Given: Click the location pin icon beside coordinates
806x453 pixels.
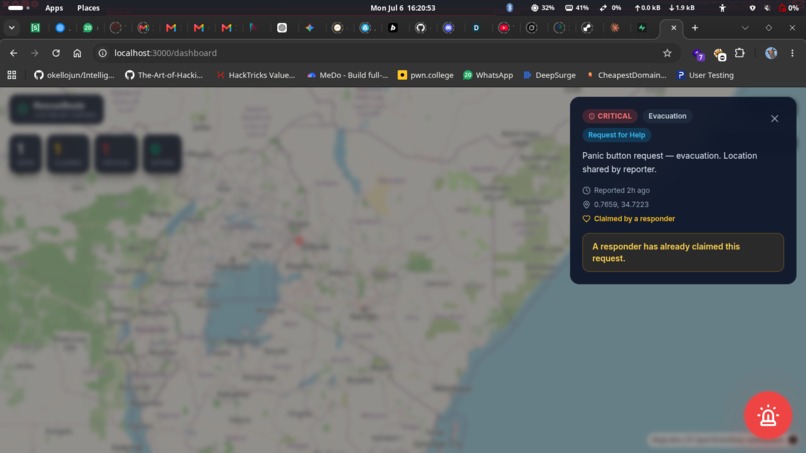Looking at the screenshot, I should point(586,205).
